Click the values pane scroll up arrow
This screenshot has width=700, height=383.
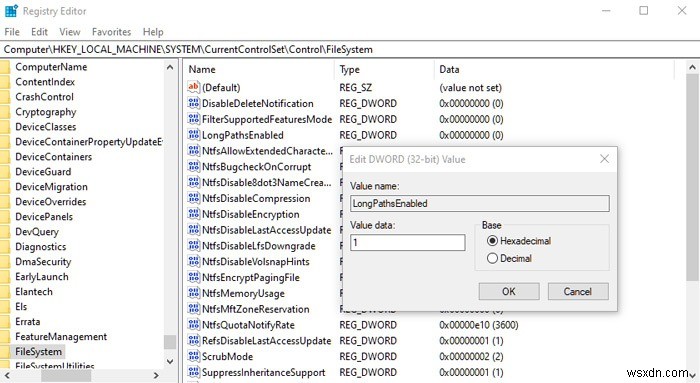692,68
